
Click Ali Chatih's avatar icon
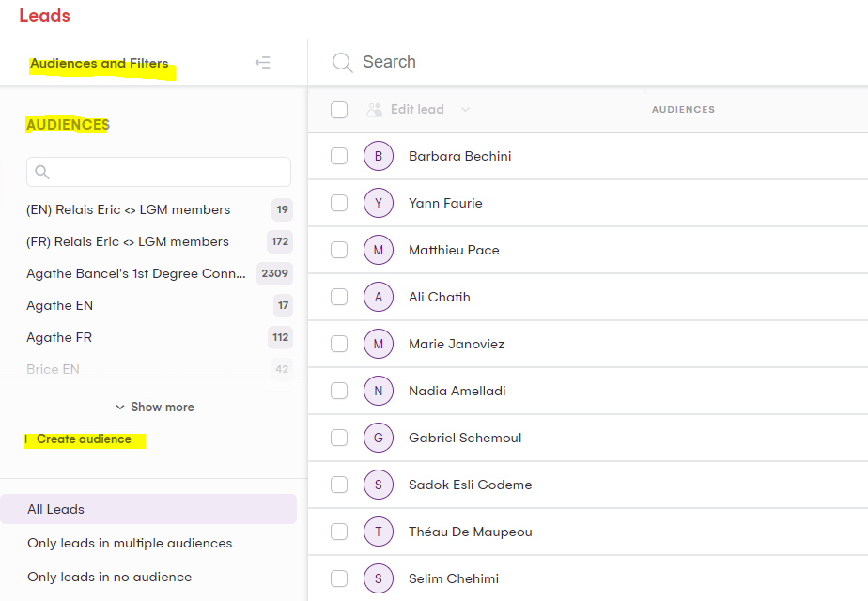[378, 297]
